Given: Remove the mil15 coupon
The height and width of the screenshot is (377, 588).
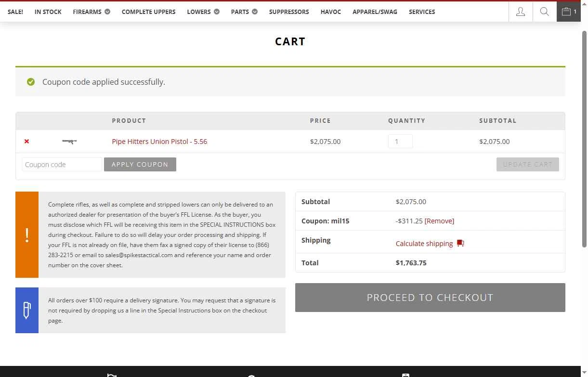Looking at the screenshot, I should click(439, 221).
